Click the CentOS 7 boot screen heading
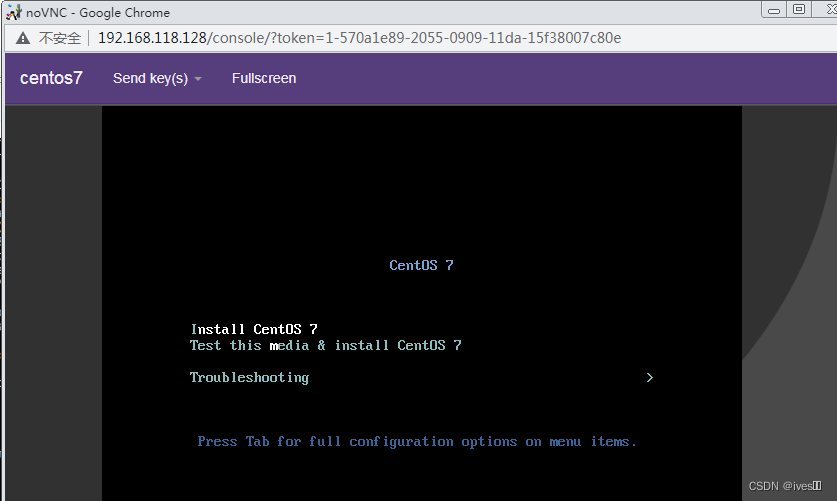 click(x=421, y=265)
